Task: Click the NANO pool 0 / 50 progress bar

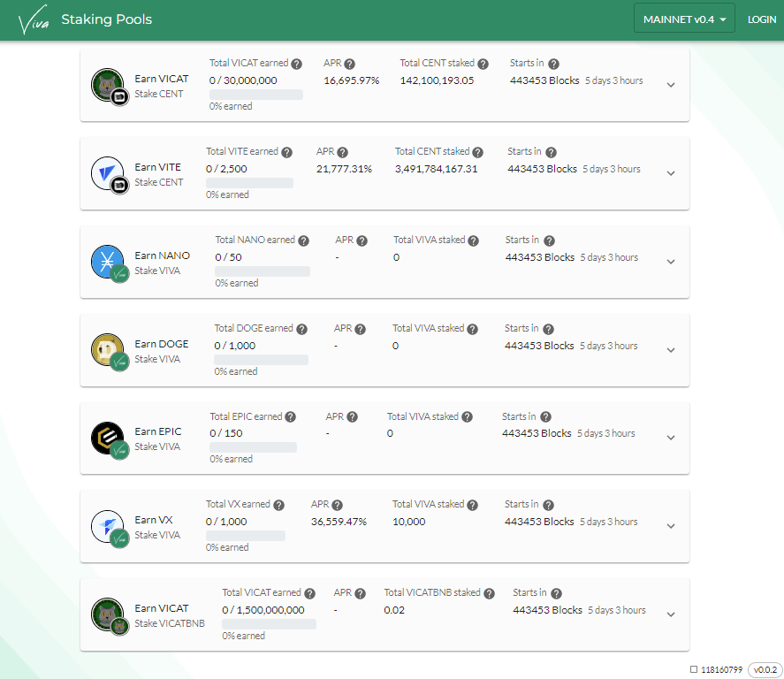Action: pyautogui.click(x=263, y=271)
